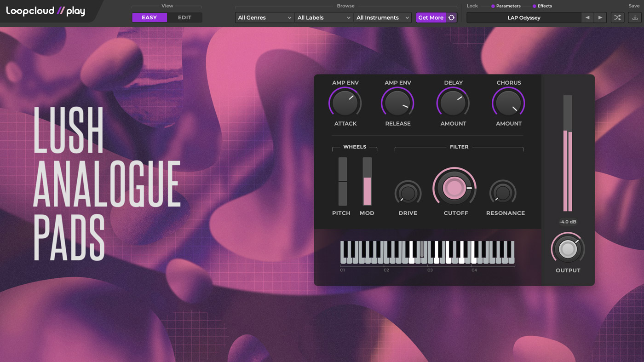Go to the previous preset
The width and height of the screenshot is (644, 362).
pos(587,17)
